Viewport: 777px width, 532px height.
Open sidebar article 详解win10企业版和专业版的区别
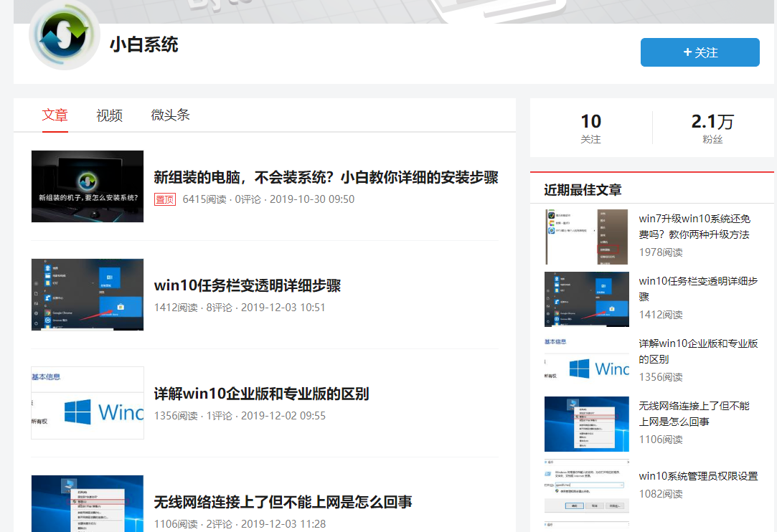(698, 351)
